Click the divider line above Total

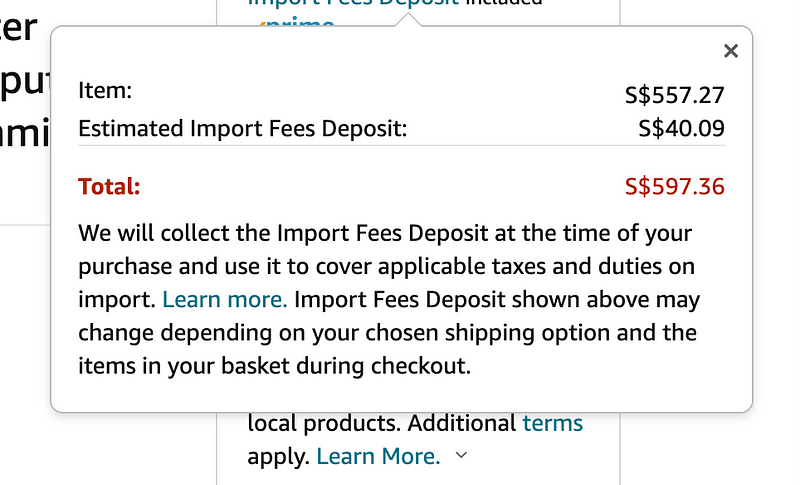[x=401, y=146]
